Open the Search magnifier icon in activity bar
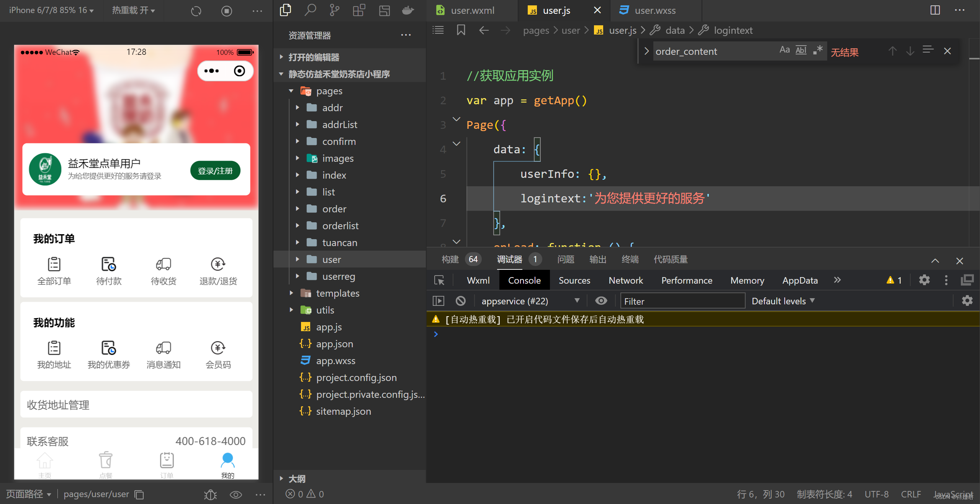This screenshot has height=504, width=980. (310, 10)
